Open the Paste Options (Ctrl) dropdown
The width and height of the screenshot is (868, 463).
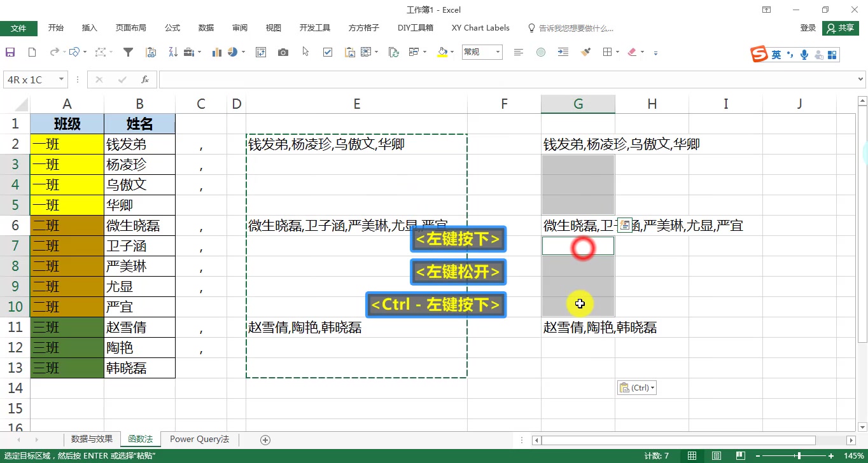636,387
